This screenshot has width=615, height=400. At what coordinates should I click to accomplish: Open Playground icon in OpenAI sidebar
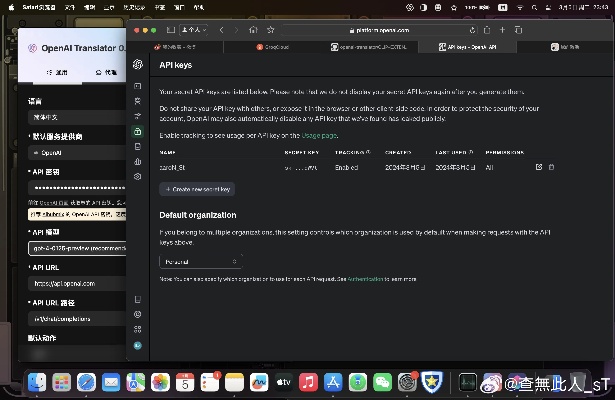tap(138, 86)
